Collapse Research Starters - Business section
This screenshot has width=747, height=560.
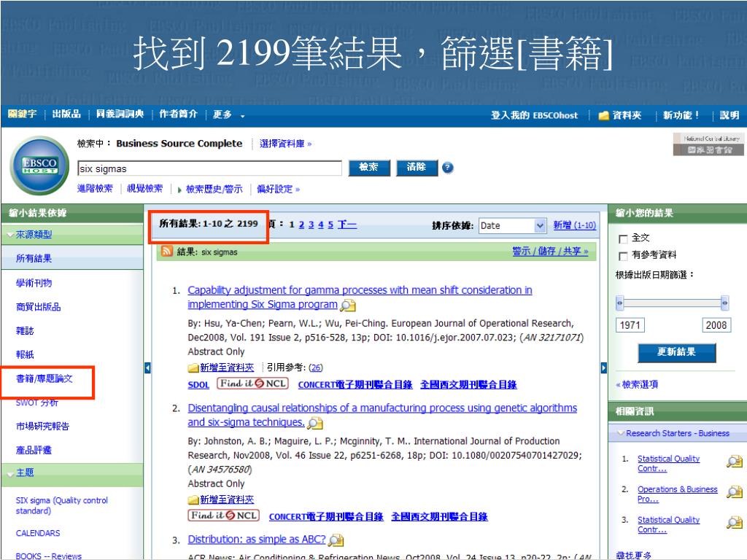point(621,433)
